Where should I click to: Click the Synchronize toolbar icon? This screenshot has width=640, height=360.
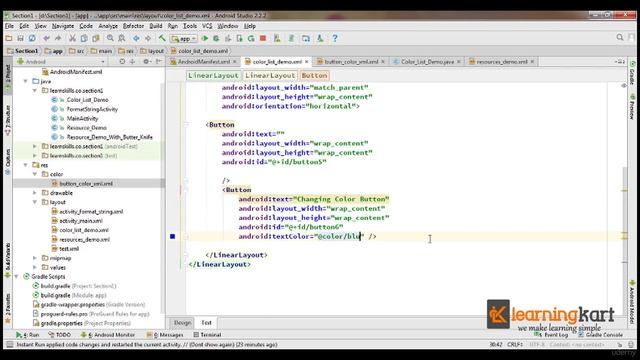click(x=32, y=38)
